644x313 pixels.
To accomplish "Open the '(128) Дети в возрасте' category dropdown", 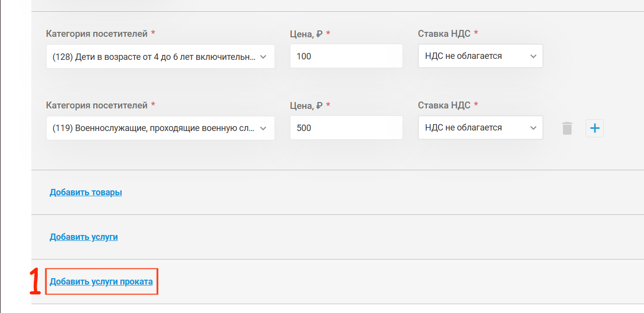I will click(x=160, y=56).
